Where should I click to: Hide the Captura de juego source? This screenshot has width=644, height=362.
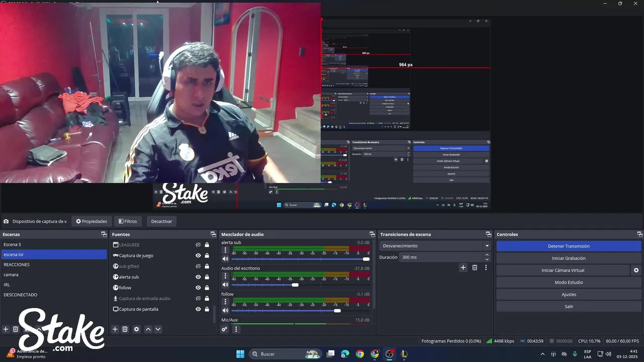(x=198, y=255)
